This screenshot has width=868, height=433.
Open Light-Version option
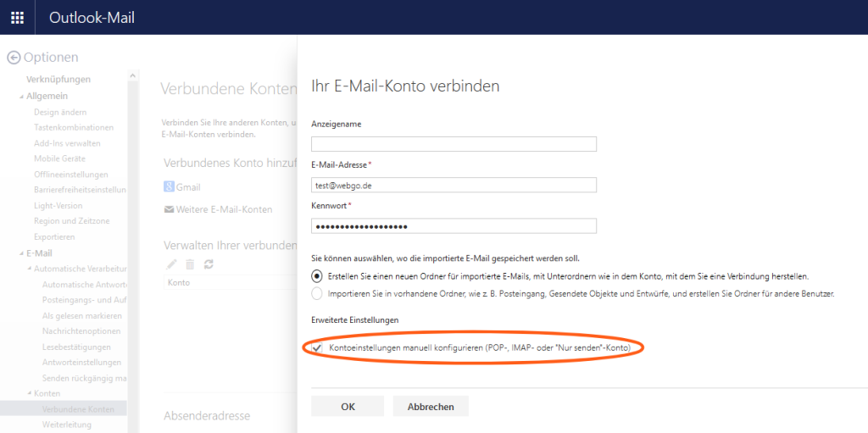[58, 205]
